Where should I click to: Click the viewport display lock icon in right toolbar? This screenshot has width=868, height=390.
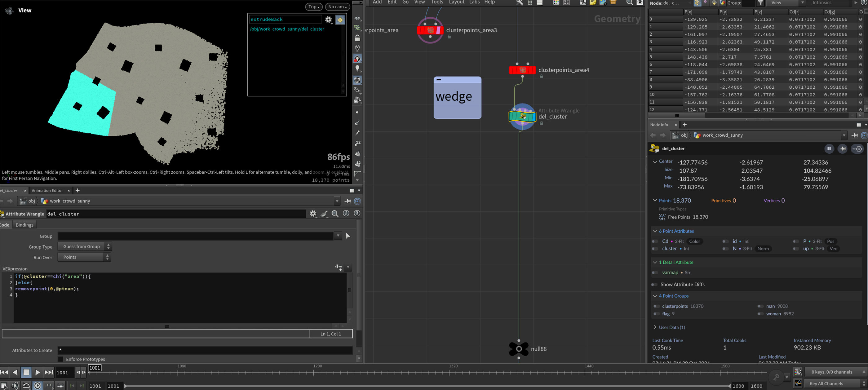[x=357, y=38]
